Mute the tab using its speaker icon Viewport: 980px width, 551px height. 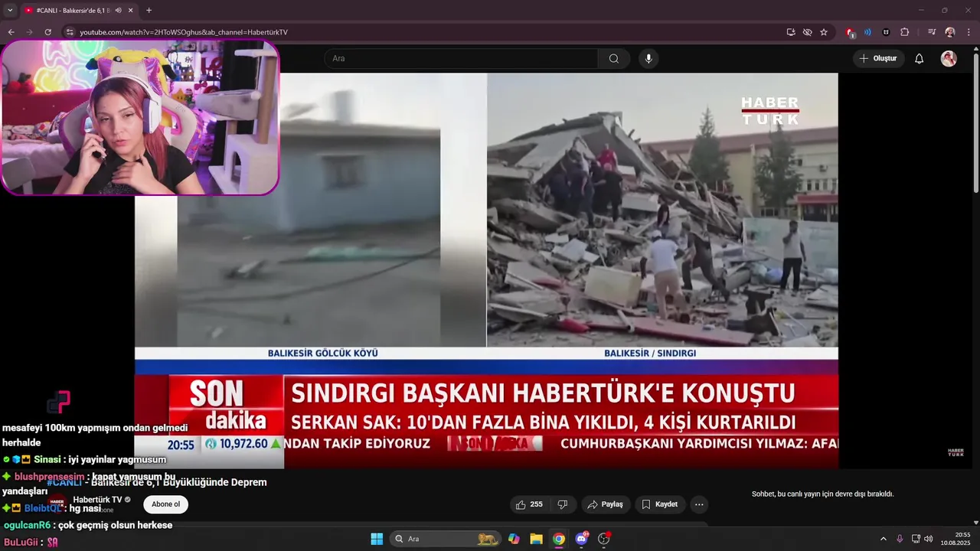point(119,10)
